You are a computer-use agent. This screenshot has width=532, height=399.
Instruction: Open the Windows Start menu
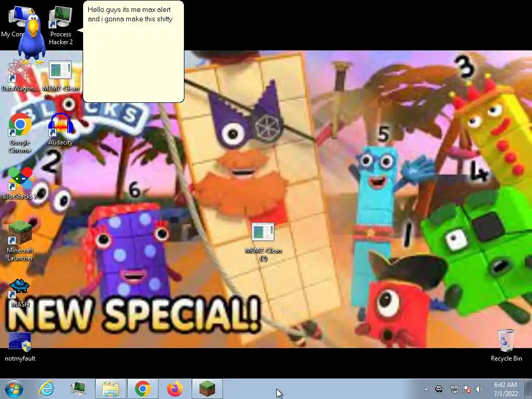pyautogui.click(x=14, y=389)
